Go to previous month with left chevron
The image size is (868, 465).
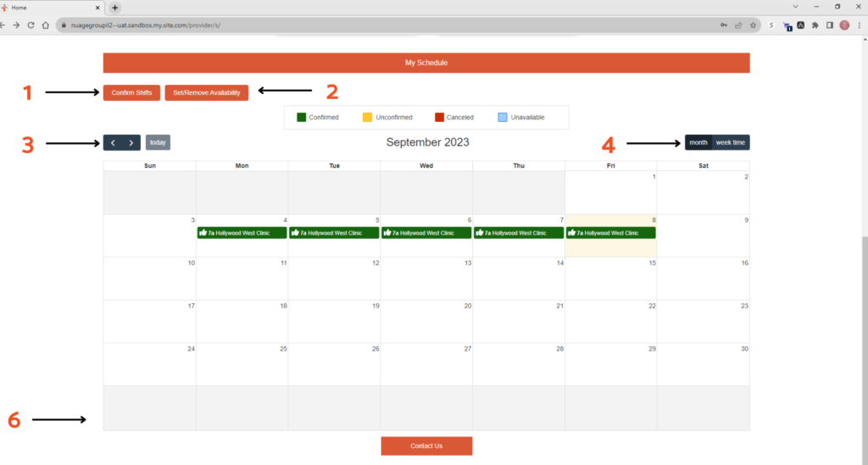point(113,142)
